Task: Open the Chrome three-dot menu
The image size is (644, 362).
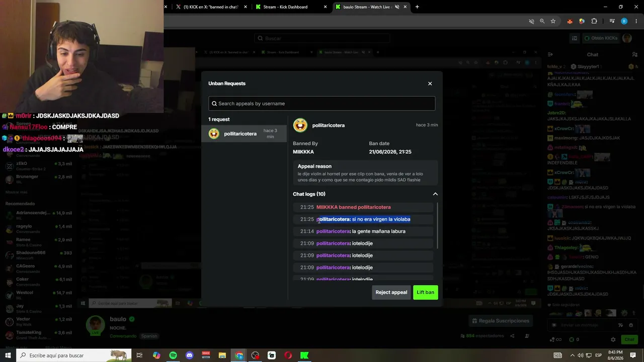Action: (x=636, y=21)
